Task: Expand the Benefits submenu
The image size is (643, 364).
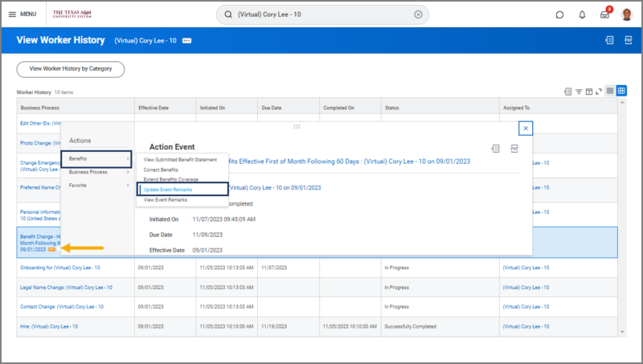Action: pos(96,159)
